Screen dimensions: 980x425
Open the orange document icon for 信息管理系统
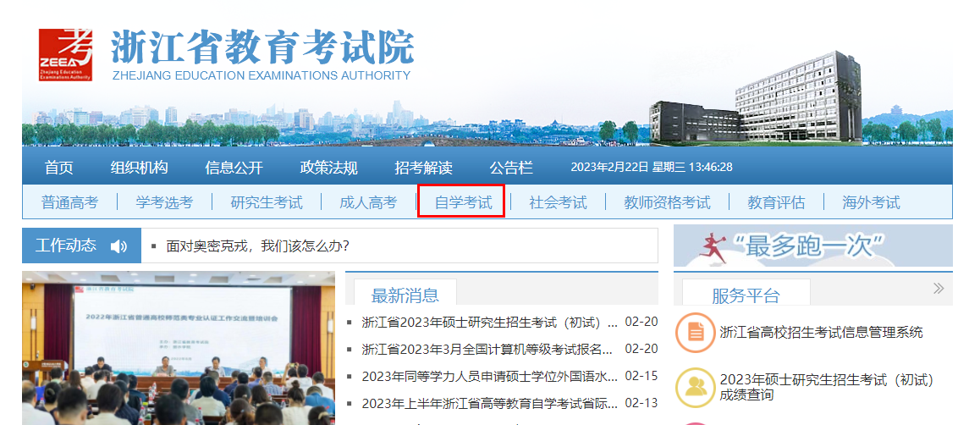coord(695,333)
